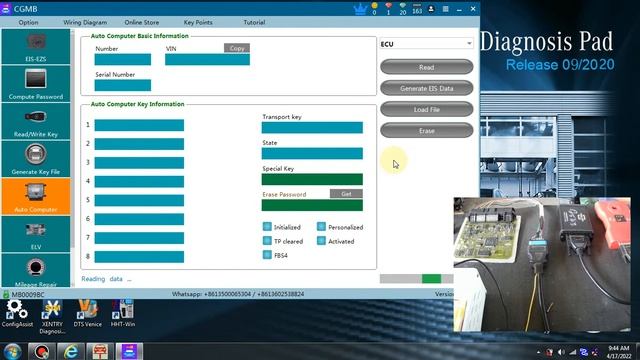Click the CGMB app logo icon

point(5,9)
